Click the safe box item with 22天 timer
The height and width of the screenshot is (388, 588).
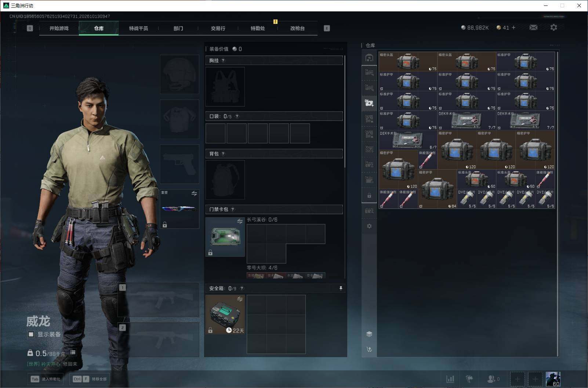225,315
